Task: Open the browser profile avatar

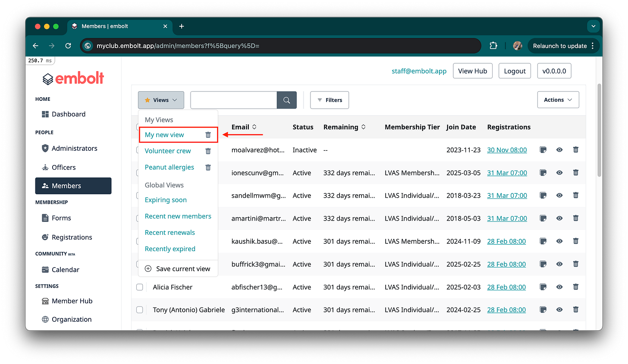Action: (x=518, y=46)
